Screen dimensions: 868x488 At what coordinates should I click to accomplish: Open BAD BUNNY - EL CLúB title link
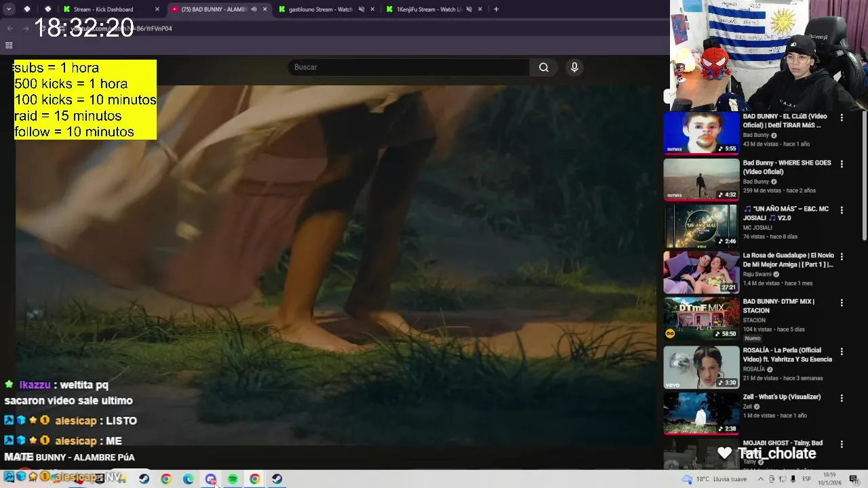pyautogui.click(x=785, y=121)
